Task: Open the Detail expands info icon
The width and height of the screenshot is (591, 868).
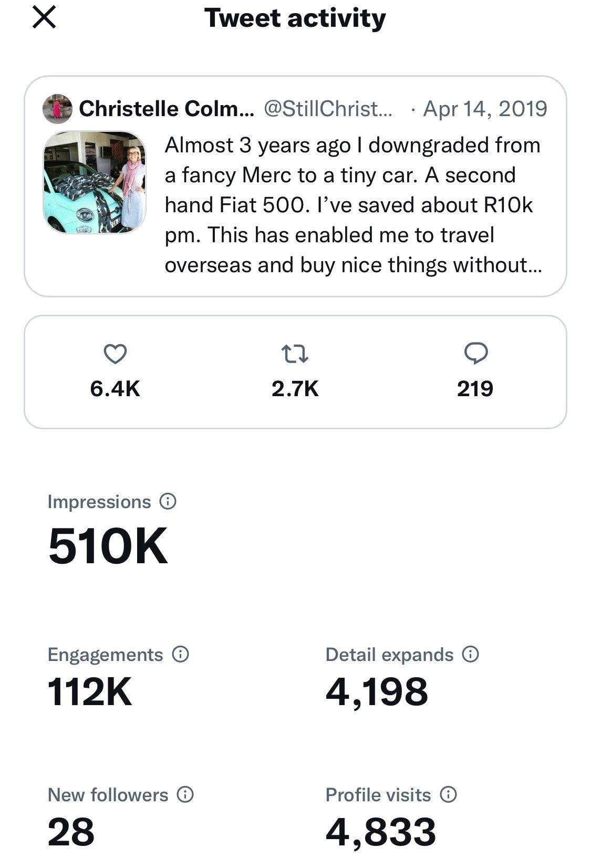Action: click(x=470, y=654)
